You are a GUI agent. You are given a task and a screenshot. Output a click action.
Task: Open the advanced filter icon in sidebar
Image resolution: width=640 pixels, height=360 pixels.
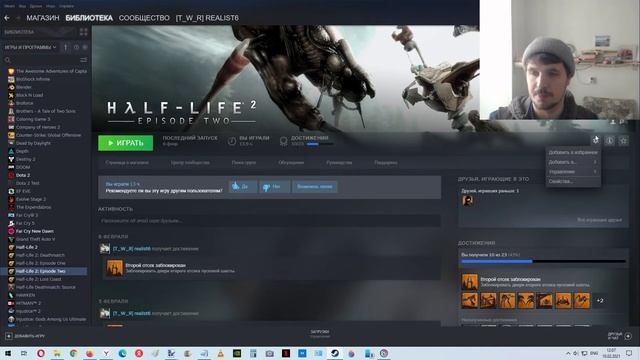click(83, 60)
